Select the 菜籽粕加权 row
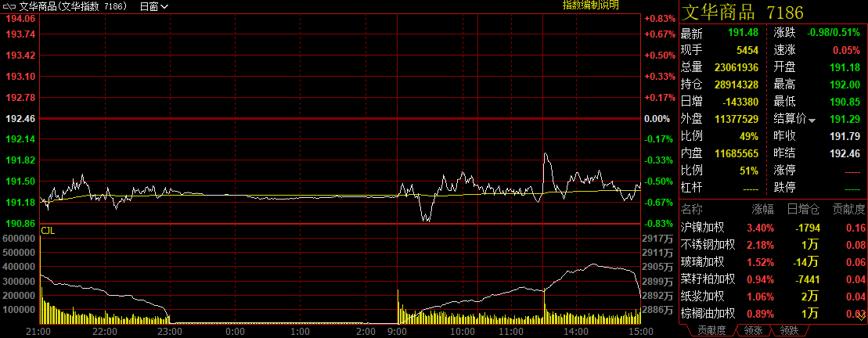This screenshot has height=338, width=868. point(708,279)
